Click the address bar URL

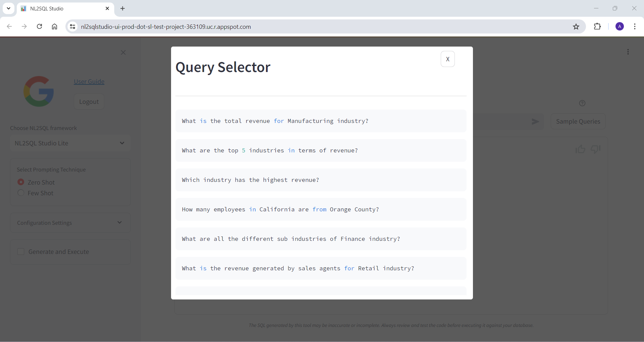[x=166, y=26]
